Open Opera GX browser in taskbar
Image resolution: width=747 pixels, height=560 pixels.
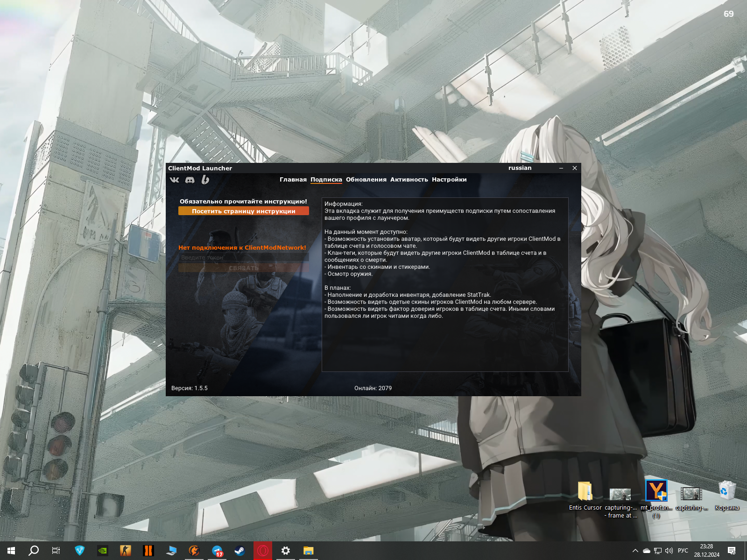point(262,551)
